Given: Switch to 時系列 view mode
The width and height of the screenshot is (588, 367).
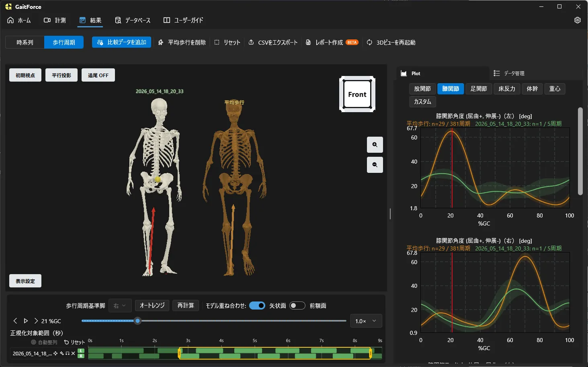Looking at the screenshot, I should pyautogui.click(x=25, y=42).
